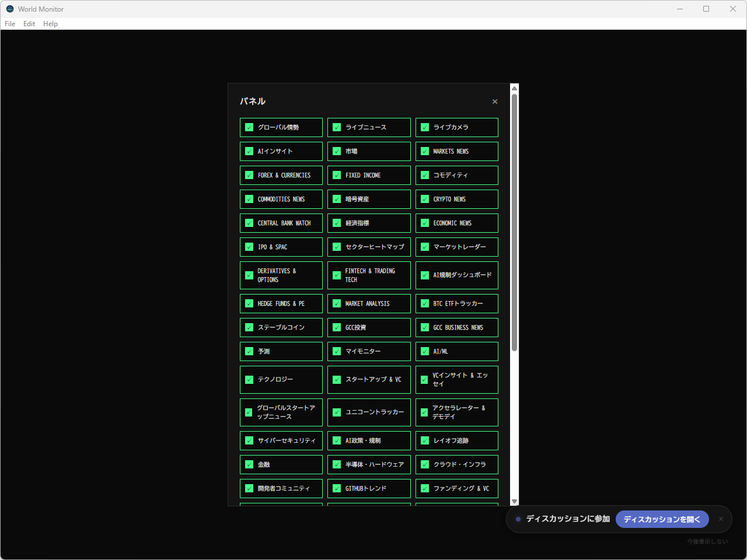The image size is (747, 560).
Task: Toggle アクセラレーター & デモデイ checkbox
Action: pos(425,412)
